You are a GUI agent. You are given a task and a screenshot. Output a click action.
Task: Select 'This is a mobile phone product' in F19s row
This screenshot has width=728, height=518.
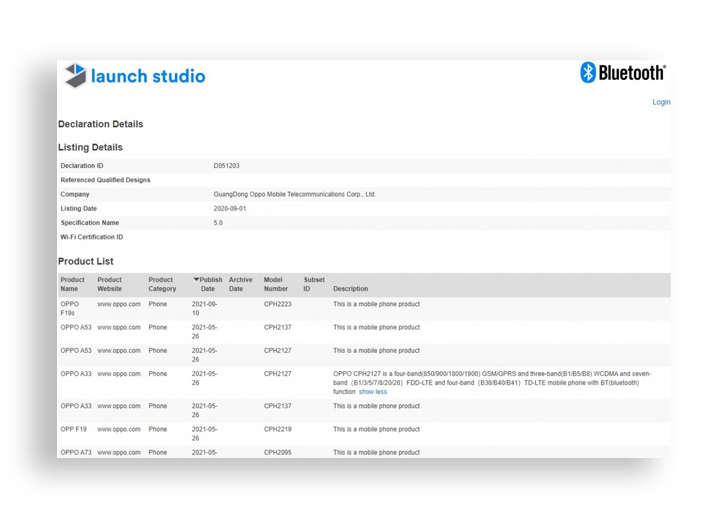(376, 304)
